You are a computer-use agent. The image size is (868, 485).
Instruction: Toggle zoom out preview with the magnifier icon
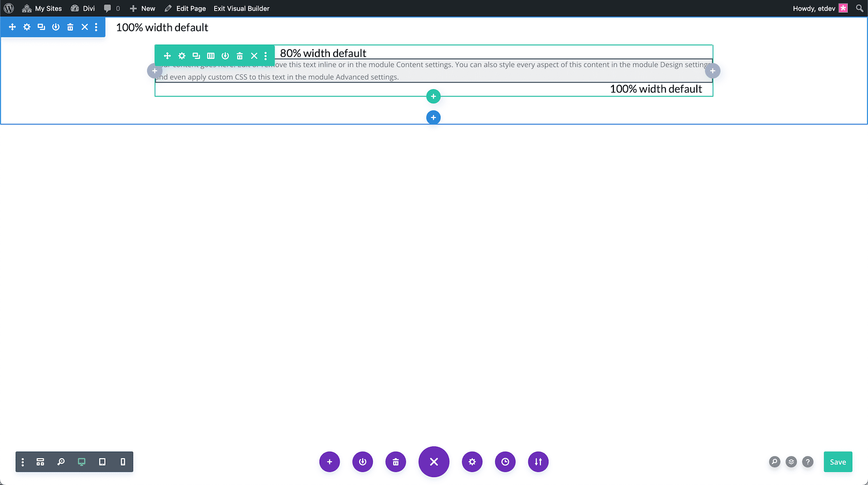point(61,461)
